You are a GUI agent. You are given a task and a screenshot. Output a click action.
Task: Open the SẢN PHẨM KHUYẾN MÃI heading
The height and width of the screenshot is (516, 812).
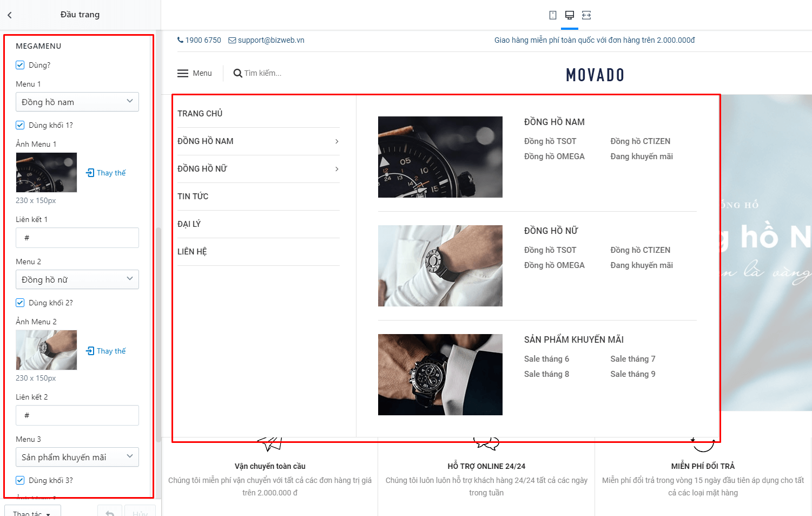[574, 340]
